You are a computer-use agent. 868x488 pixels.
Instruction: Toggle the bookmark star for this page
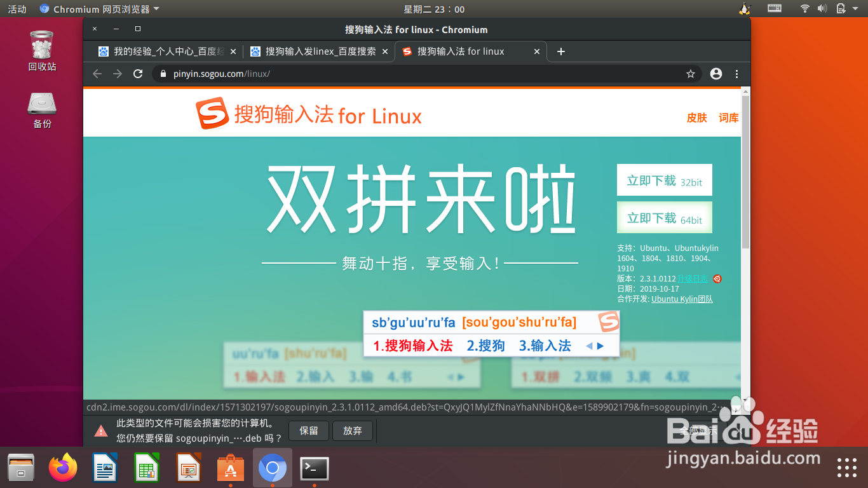point(690,74)
